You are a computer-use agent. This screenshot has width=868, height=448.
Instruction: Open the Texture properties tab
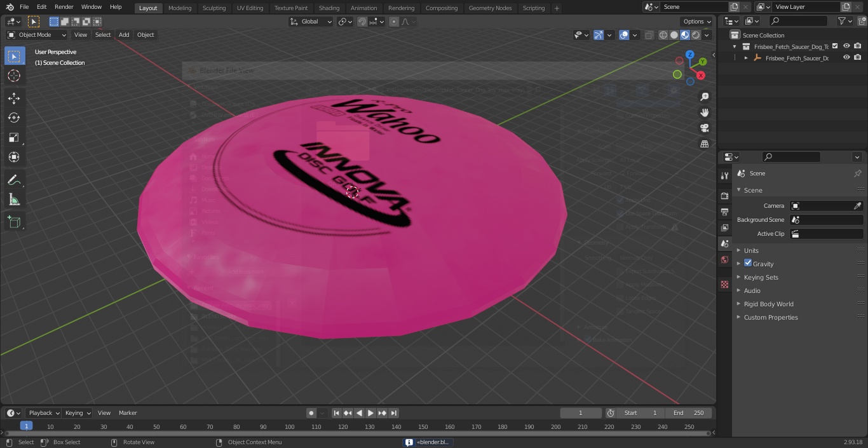pos(724,284)
